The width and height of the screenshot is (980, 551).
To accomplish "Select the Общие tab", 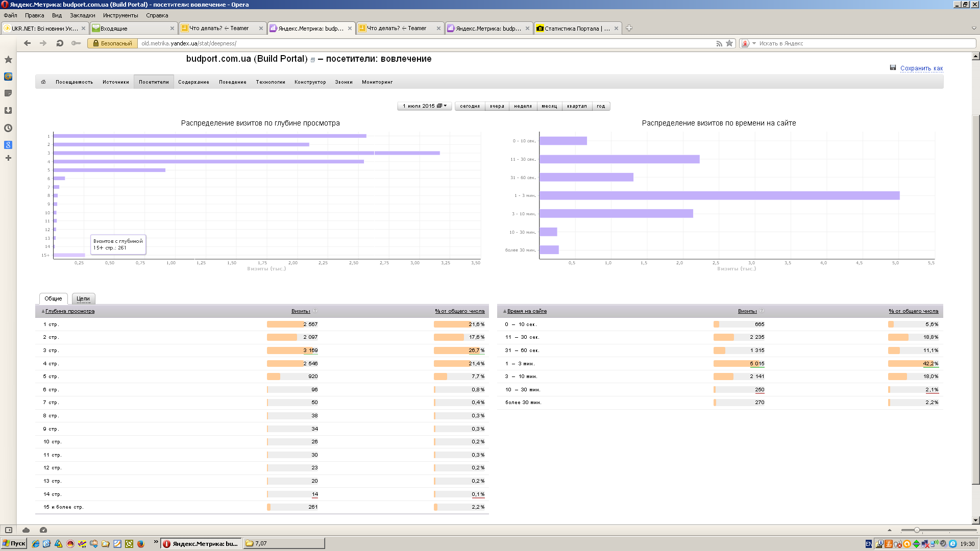I will click(53, 298).
